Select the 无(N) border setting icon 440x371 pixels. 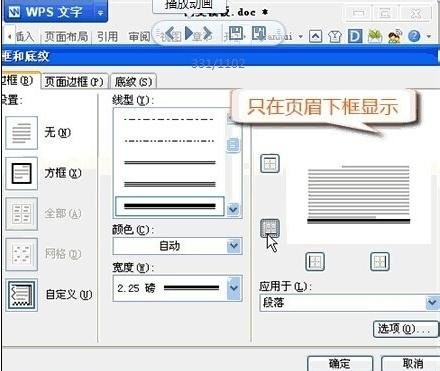(x=22, y=133)
